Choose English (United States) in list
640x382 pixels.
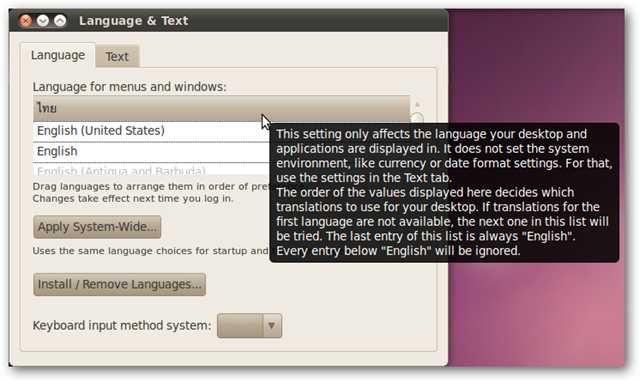tap(151, 131)
